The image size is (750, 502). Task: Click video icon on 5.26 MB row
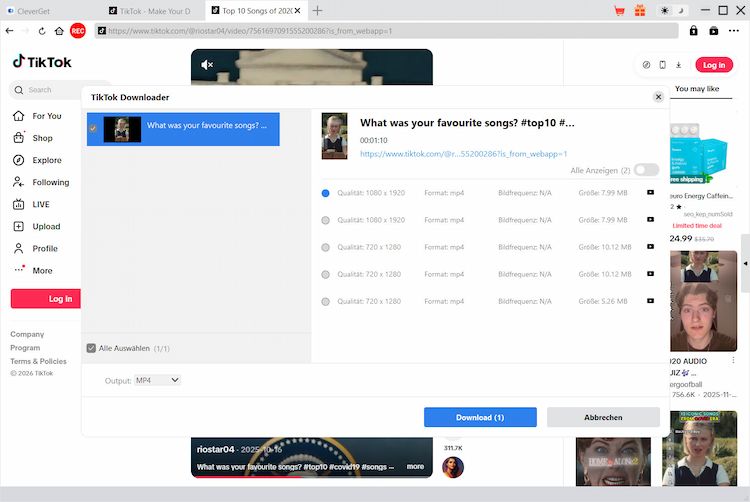[651, 301]
